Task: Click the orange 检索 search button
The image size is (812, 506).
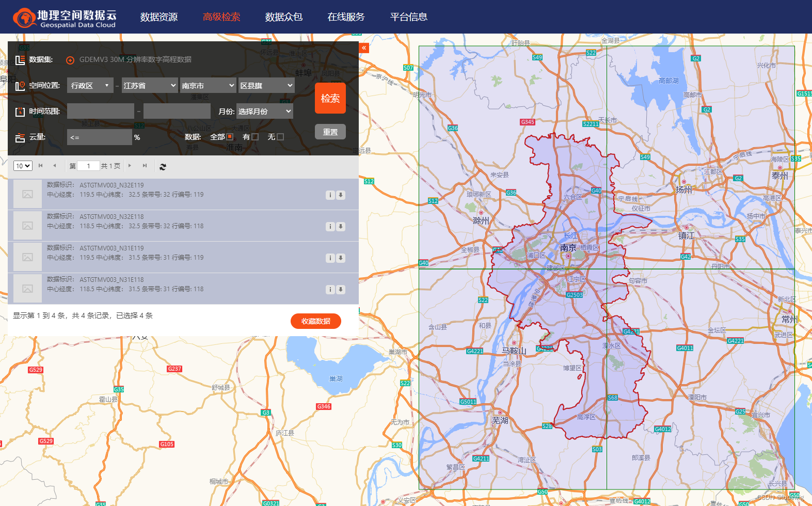Action: click(330, 98)
